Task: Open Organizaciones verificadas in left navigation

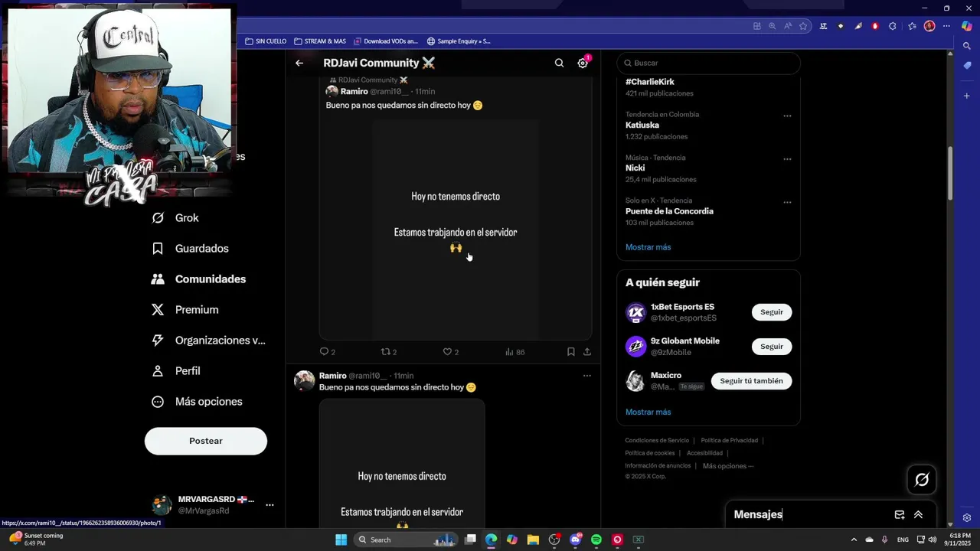Action: point(209,341)
